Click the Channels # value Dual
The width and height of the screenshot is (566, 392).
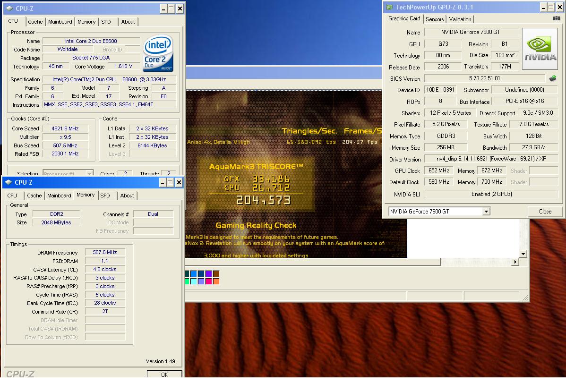(x=153, y=214)
